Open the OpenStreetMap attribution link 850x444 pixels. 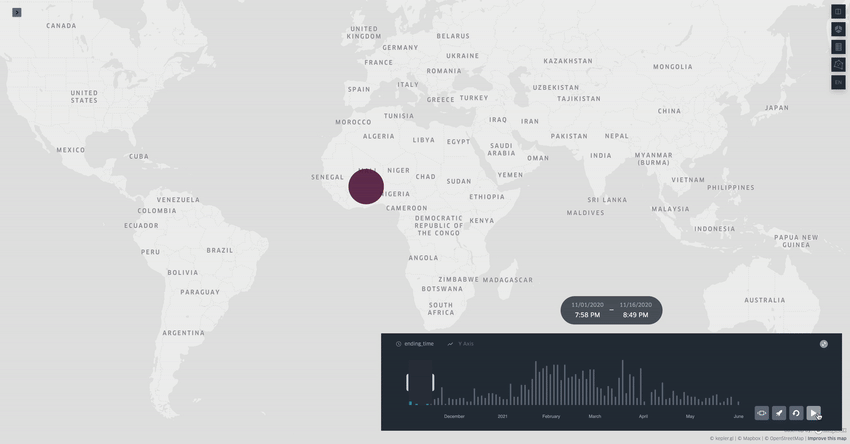pyautogui.click(x=784, y=438)
